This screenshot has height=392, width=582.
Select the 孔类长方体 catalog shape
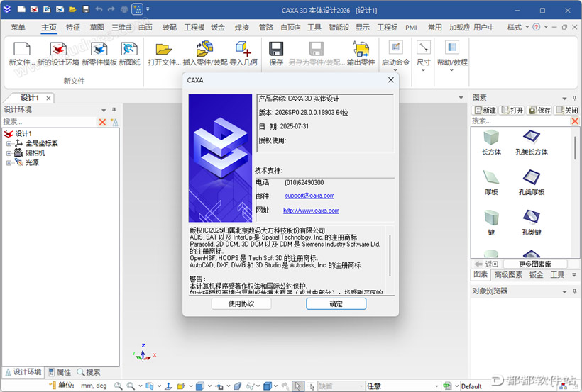point(532,142)
